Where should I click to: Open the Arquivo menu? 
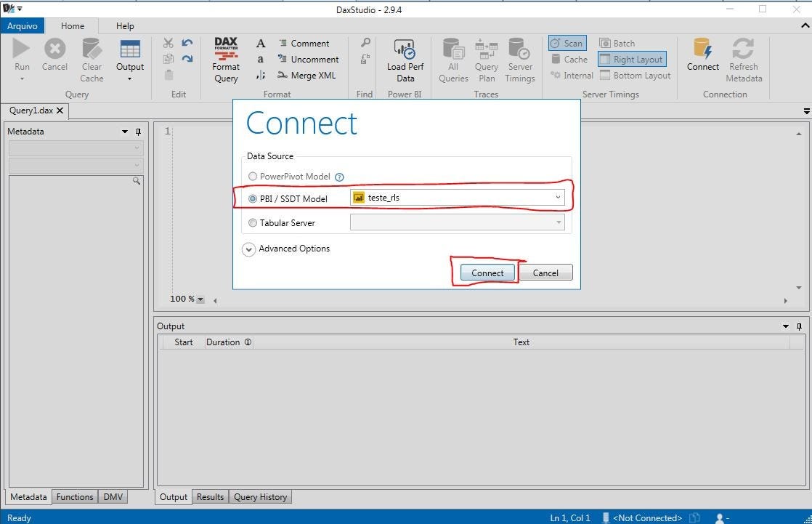pyautogui.click(x=23, y=26)
